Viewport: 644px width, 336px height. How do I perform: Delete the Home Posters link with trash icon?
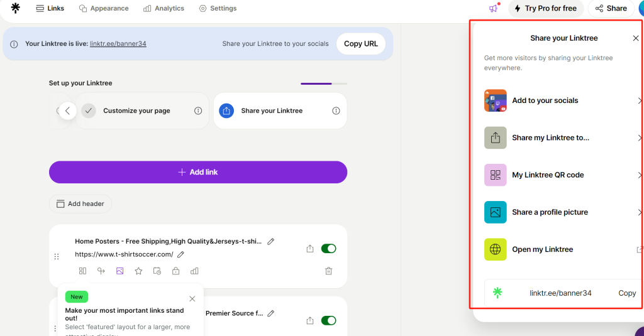coord(328,271)
